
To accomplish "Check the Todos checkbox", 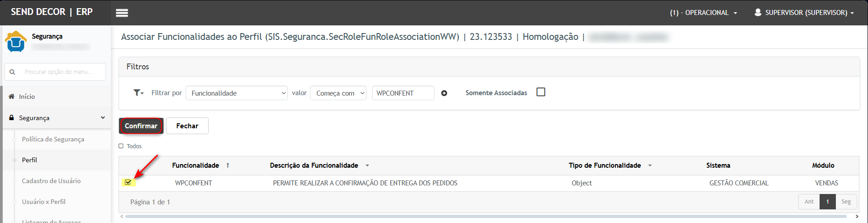I will 121,146.
